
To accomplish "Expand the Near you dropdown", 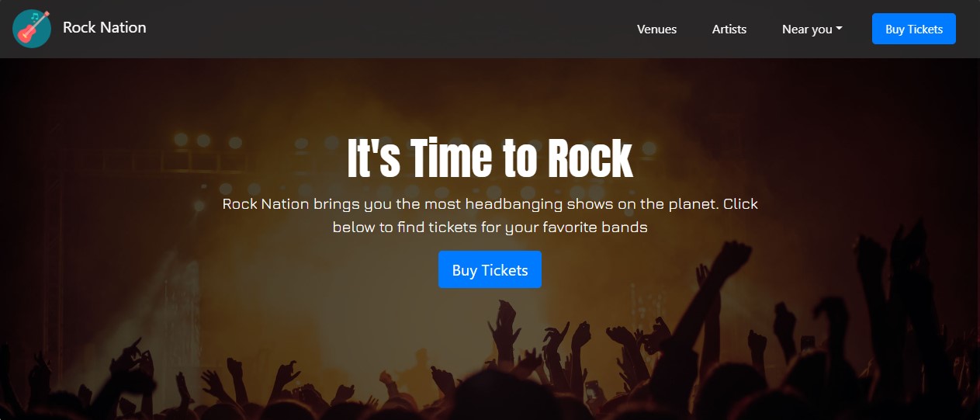I will (811, 30).
